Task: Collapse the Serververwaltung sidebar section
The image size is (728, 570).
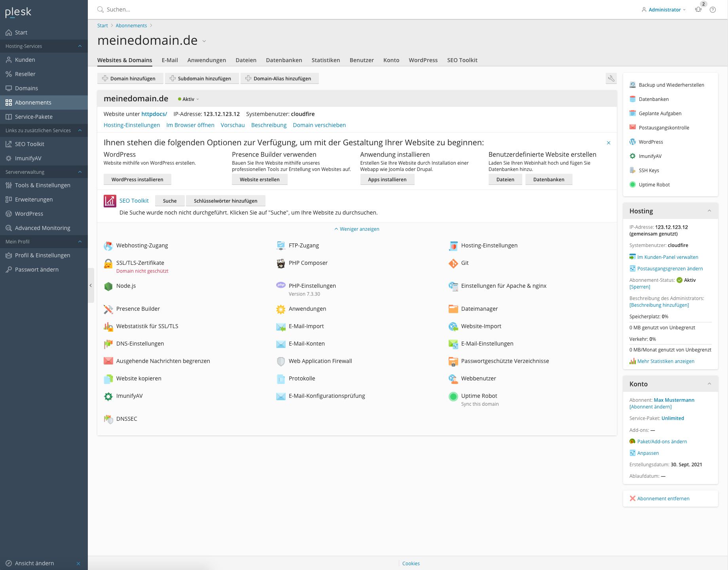Action: (x=80, y=172)
